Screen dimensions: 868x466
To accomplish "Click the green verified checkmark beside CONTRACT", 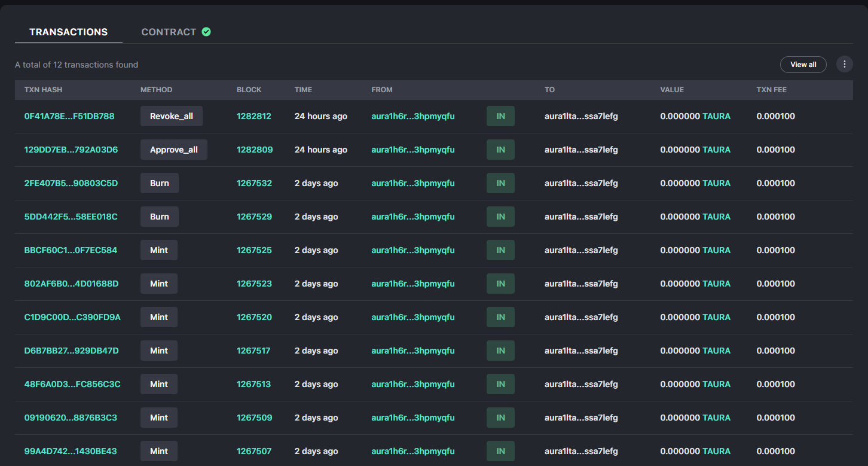I will click(x=206, y=32).
